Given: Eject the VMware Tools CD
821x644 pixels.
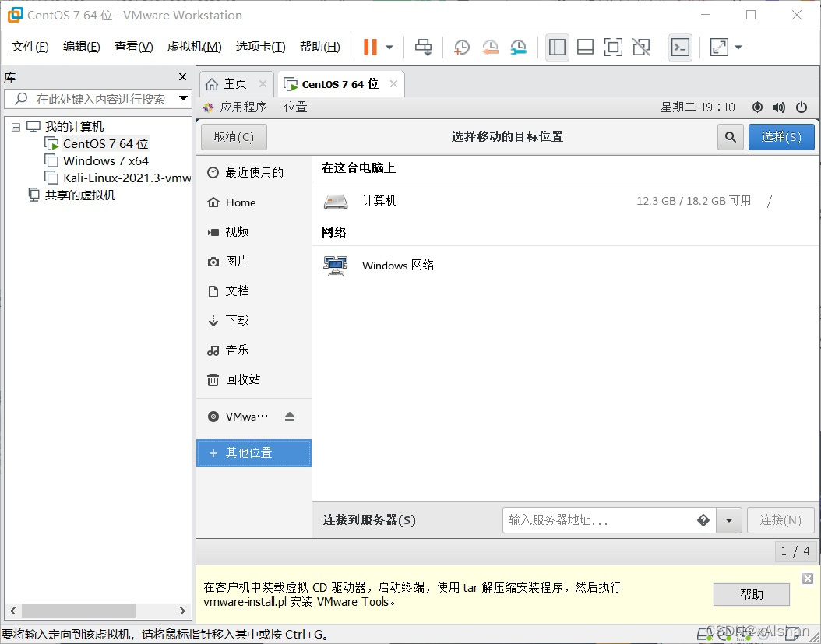Looking at the screenshot, I should [290, 417].
